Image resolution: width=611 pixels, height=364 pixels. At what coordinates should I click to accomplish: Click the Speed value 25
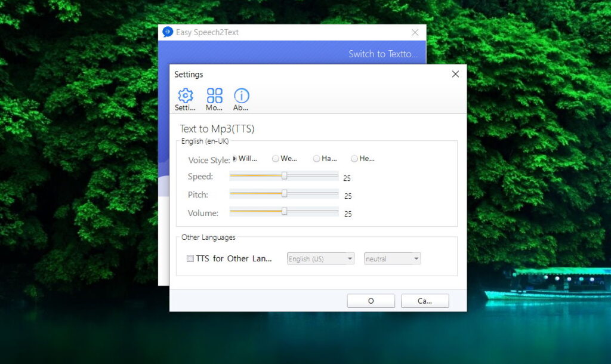pos(347,178)
